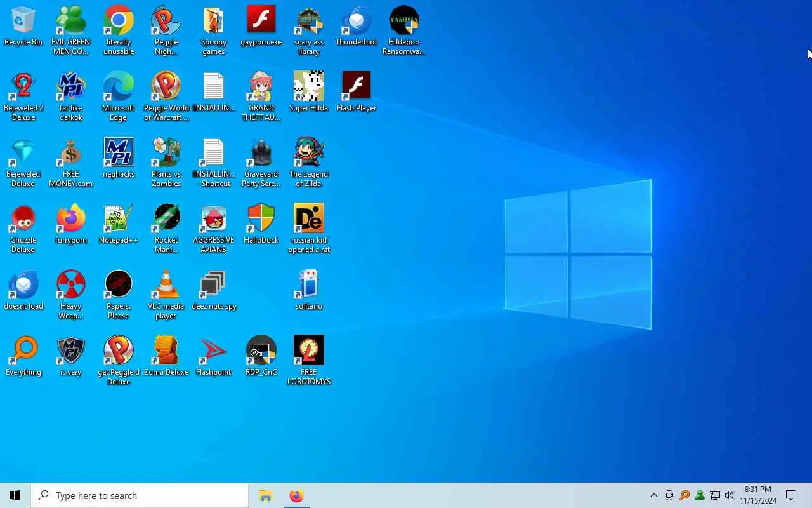This screenshot has height=508, width=812.
Task: Click the volume speaker tray icon
Action: [x=730, y=495]
